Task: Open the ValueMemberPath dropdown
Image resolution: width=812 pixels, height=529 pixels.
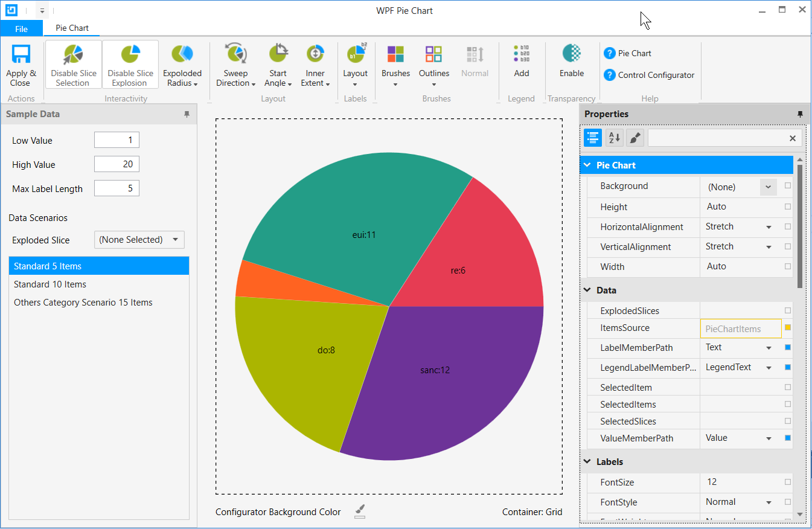Action: tap(769, 438)
